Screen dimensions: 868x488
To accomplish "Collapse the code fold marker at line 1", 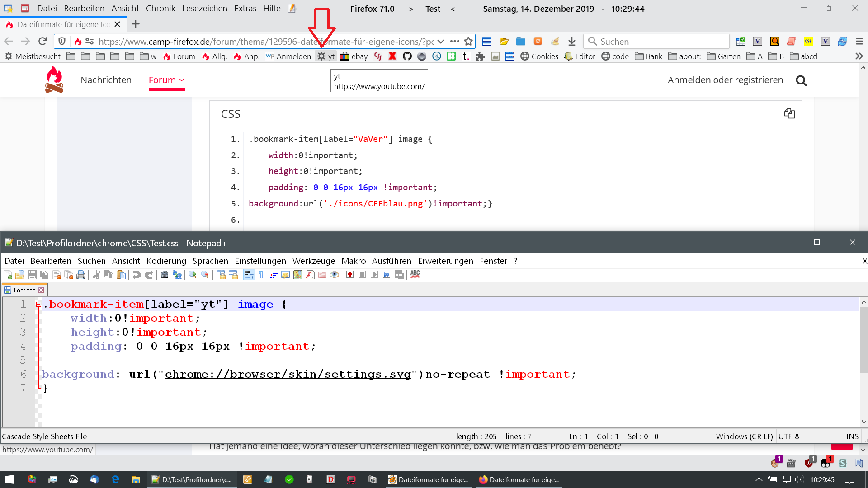I will 38,305.
